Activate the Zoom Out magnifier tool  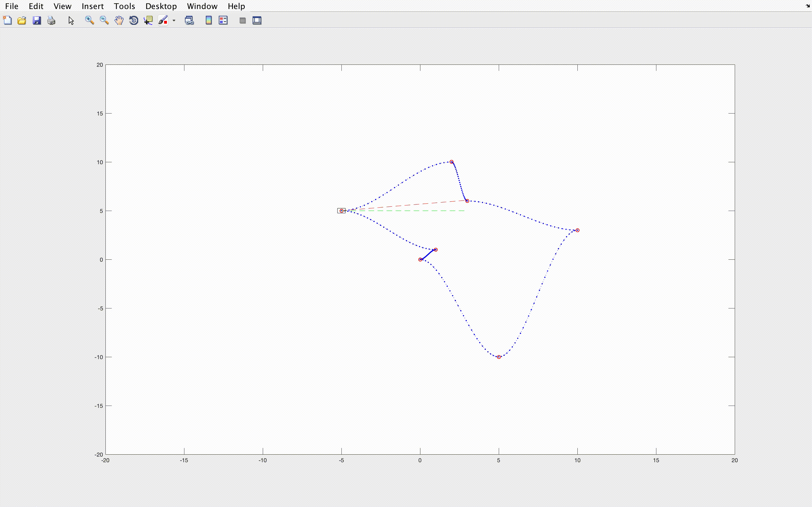(x=104, y=21)
